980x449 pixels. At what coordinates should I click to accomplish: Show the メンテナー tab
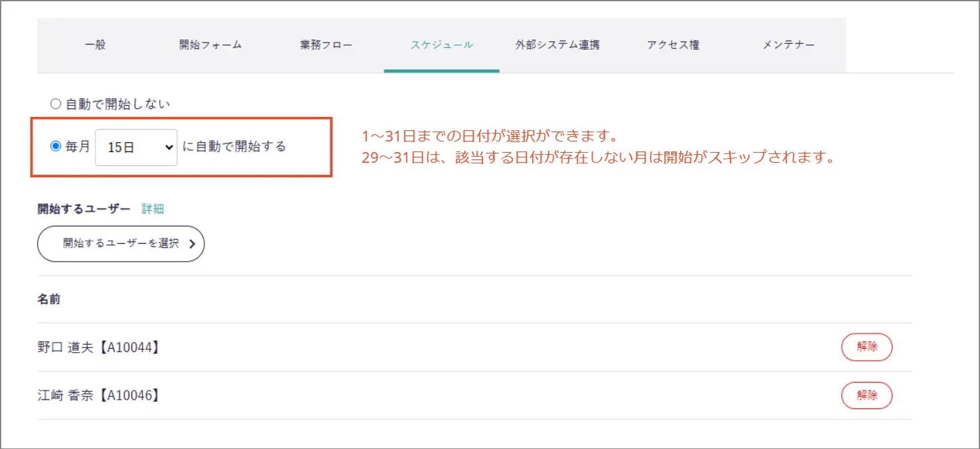coord(788,45)
